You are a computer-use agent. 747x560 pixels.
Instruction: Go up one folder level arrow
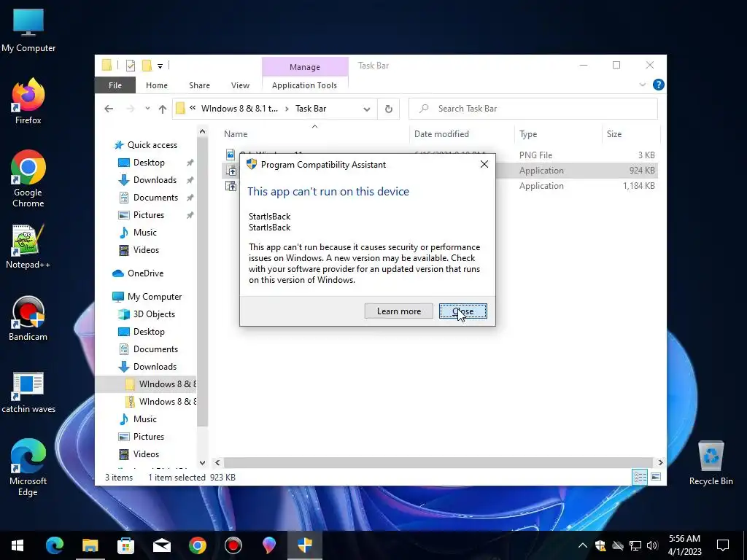163,109
